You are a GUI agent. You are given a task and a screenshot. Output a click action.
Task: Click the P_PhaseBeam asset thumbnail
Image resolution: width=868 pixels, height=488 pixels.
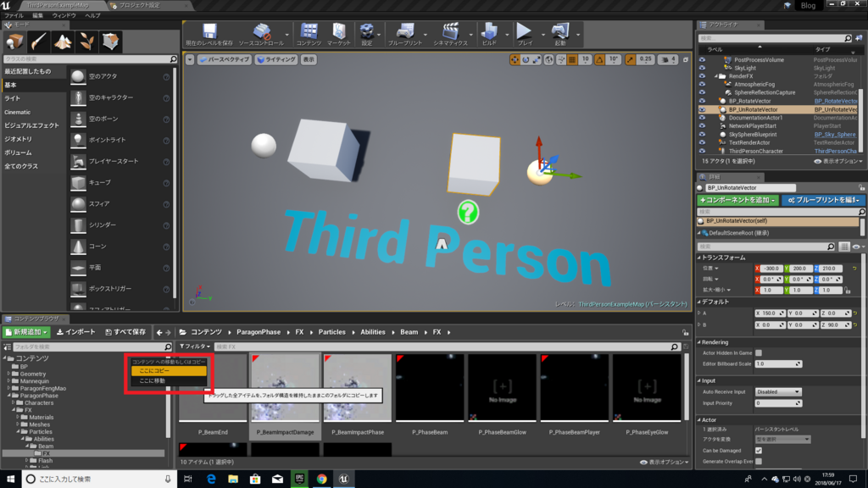(x=430, y=388)
